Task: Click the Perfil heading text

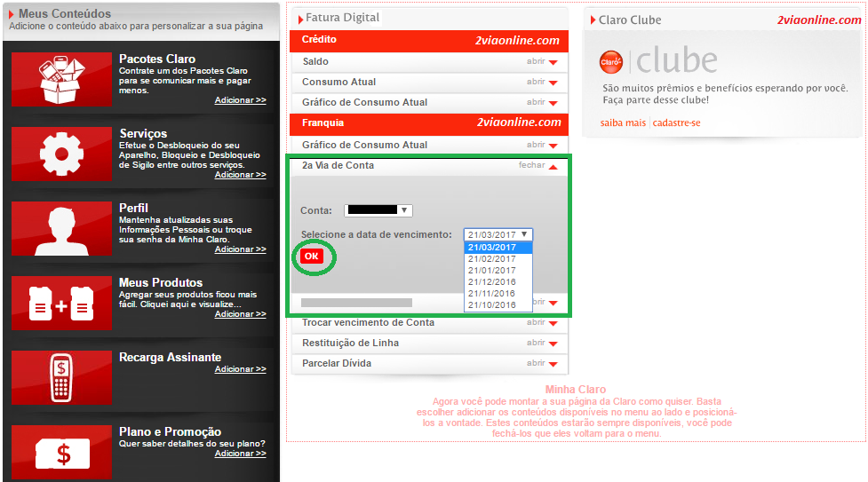Action: coord(133,208)
